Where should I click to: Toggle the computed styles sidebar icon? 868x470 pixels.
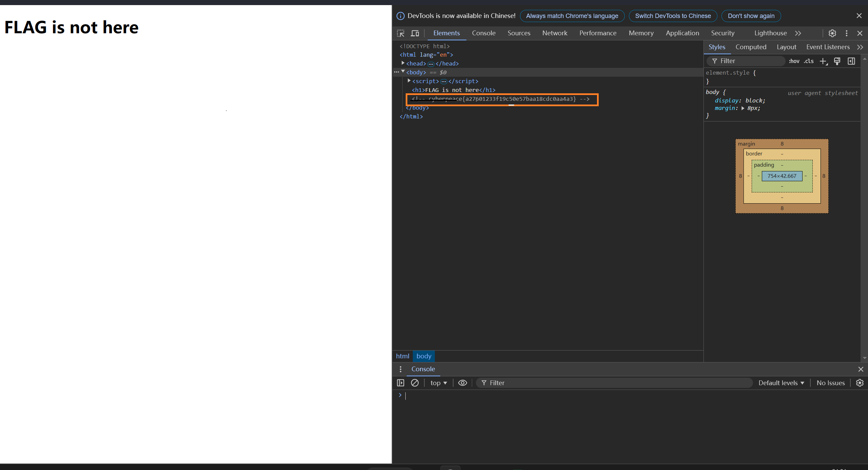pos(851,61)
